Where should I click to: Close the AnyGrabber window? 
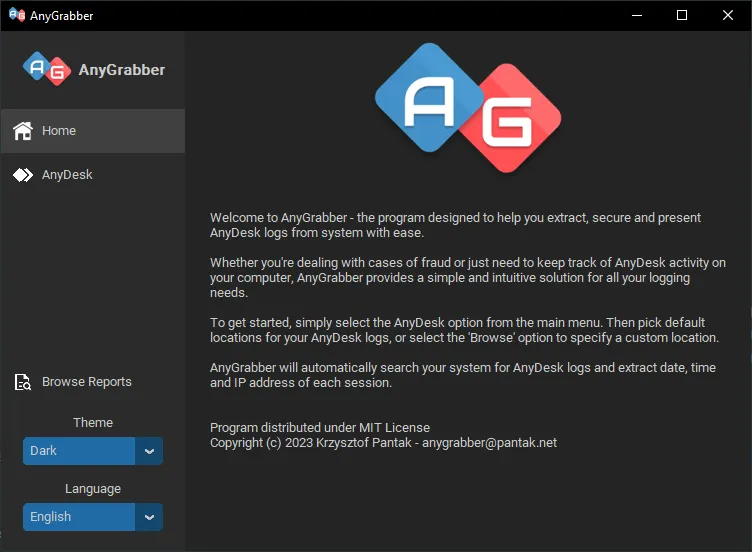click(728, 15)
